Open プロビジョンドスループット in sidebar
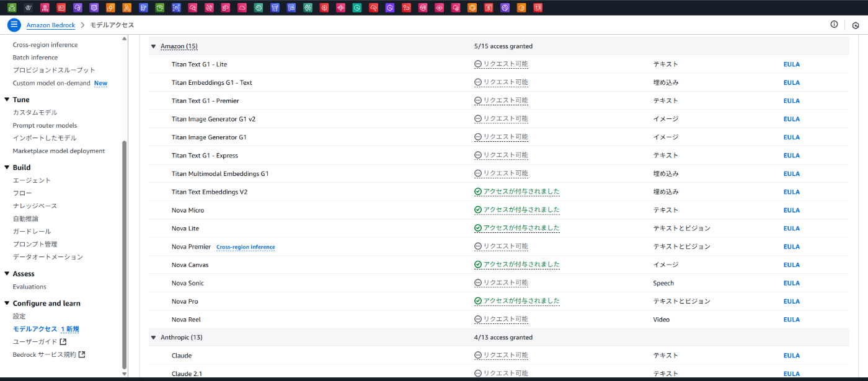The height and width of the screenshot is (381, 868). tap(54, 70)
